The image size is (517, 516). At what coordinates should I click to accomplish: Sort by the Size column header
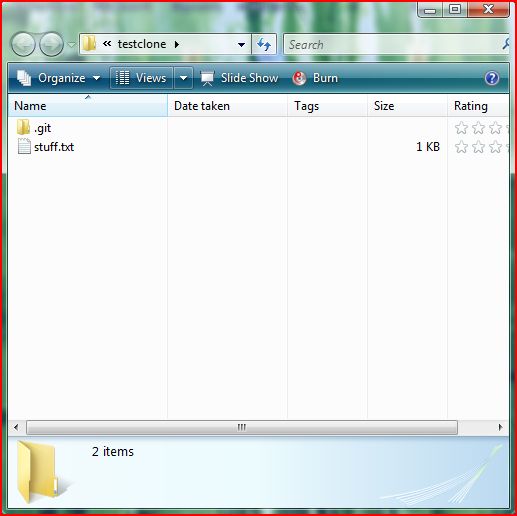coord(407,106)
